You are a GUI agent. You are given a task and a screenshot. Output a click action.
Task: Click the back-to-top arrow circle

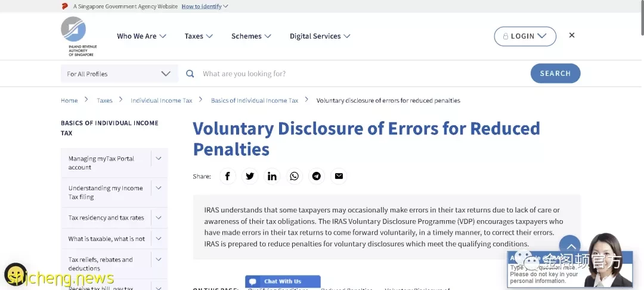[x=569, y=246]
